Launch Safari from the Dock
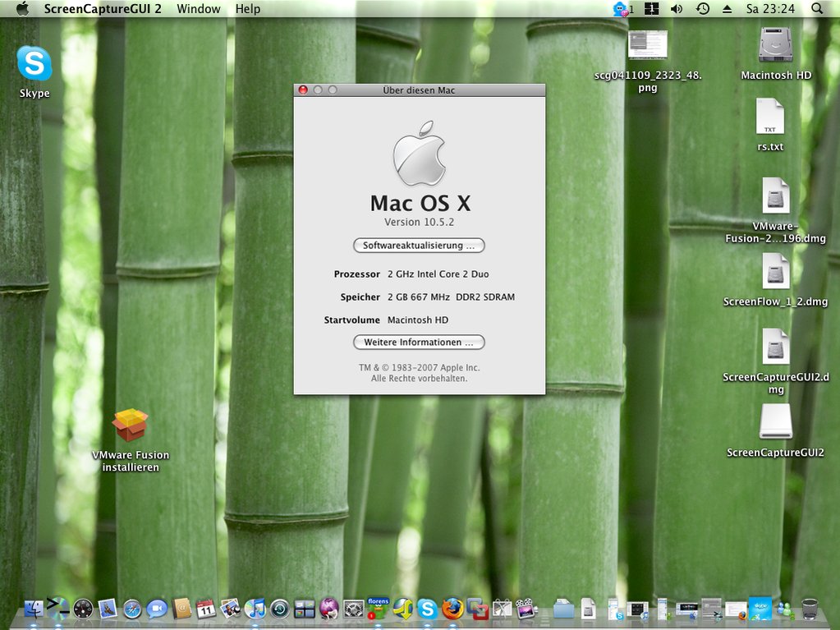 [x=132, y=609]
